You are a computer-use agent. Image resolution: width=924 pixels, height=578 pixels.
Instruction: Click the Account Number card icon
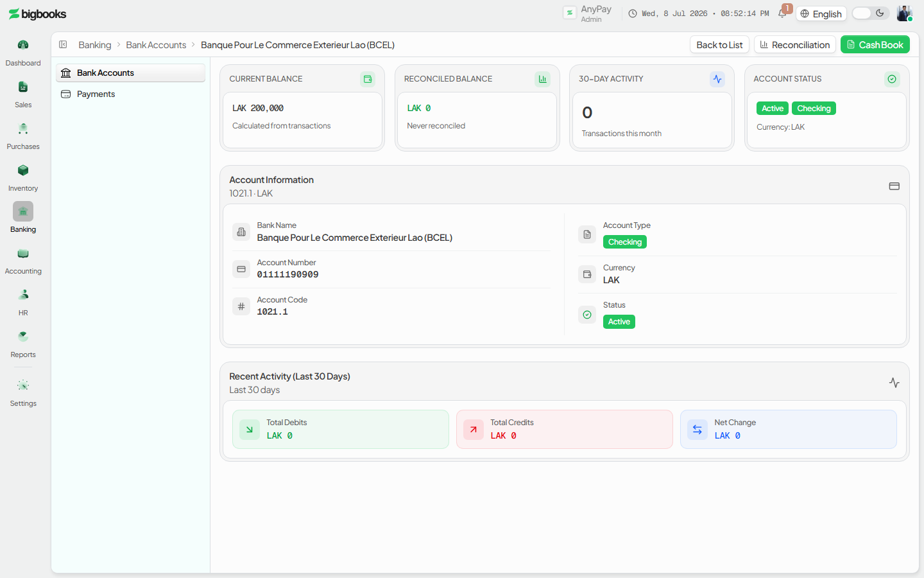pyautogui.click(x=241, y=269)
